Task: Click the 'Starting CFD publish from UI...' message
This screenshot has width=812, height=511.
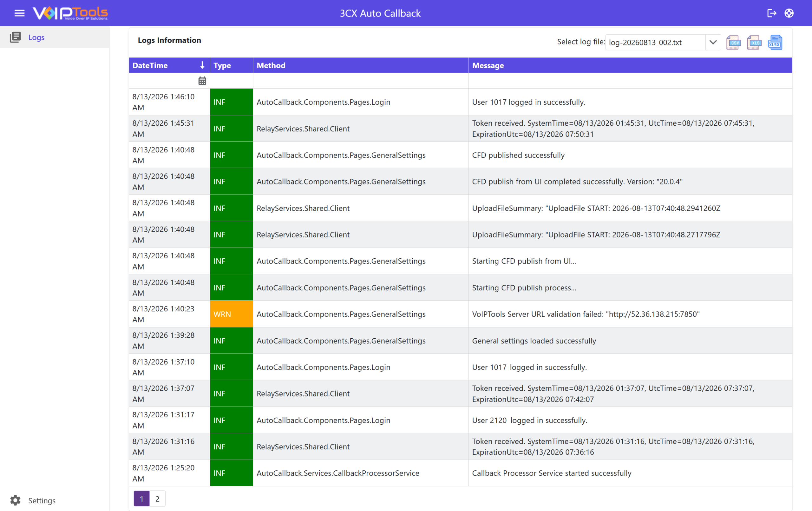Action: pyautogui.click(x=524, y=261)
